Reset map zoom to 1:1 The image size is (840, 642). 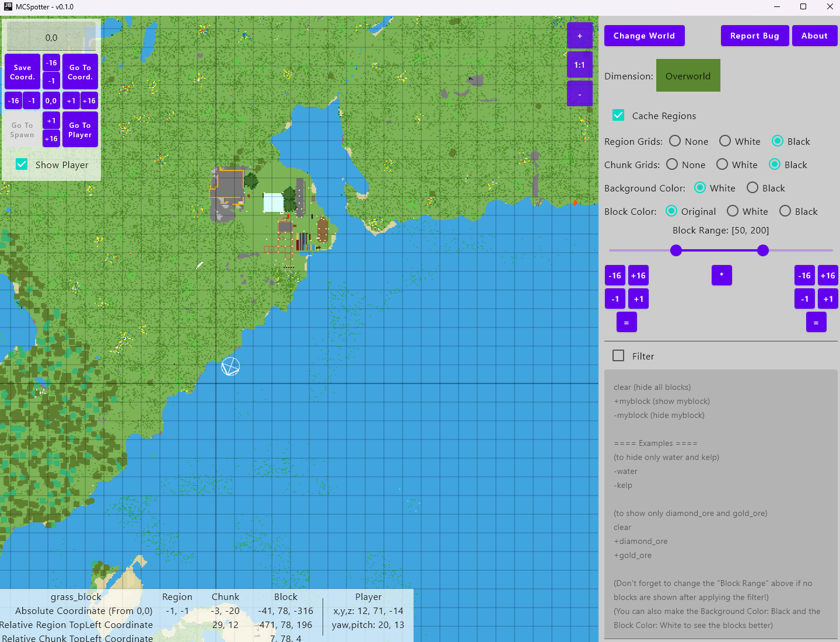pos(580,65)
